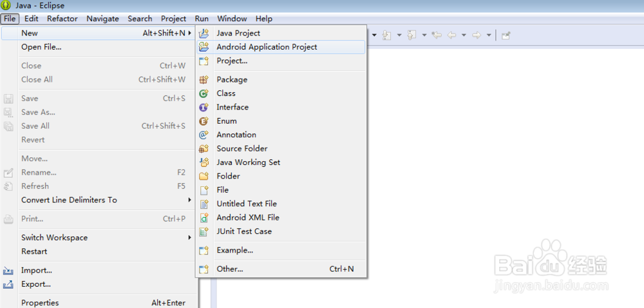Click the Next Annotation toolbar icon
The width and height of the screenshot is (644, 308).
(387, 35)
